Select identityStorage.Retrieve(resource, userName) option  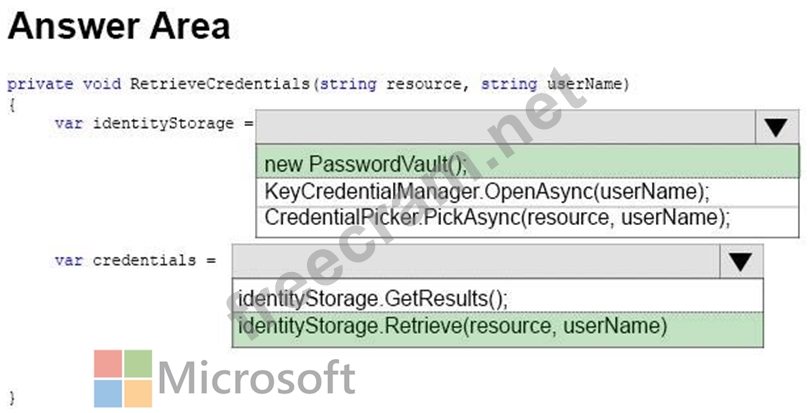498,329
